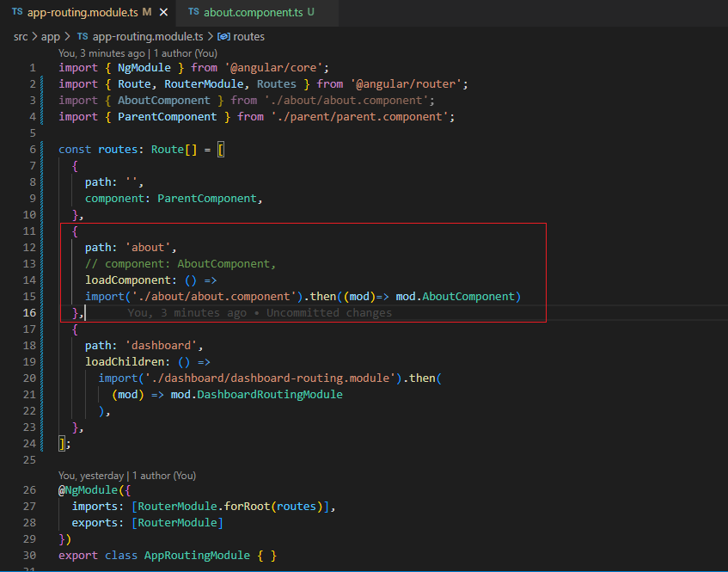This screenshot has width=728, height=572.
Task: Click ParentComponent in the component property
Action: point(207,199)
